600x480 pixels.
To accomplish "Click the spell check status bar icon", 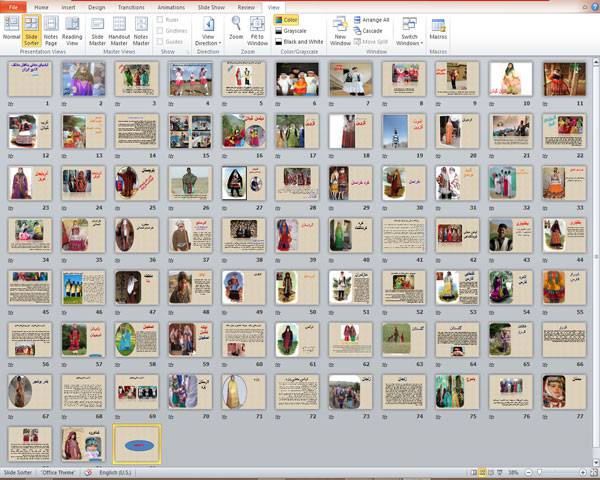I will point(88,473).
